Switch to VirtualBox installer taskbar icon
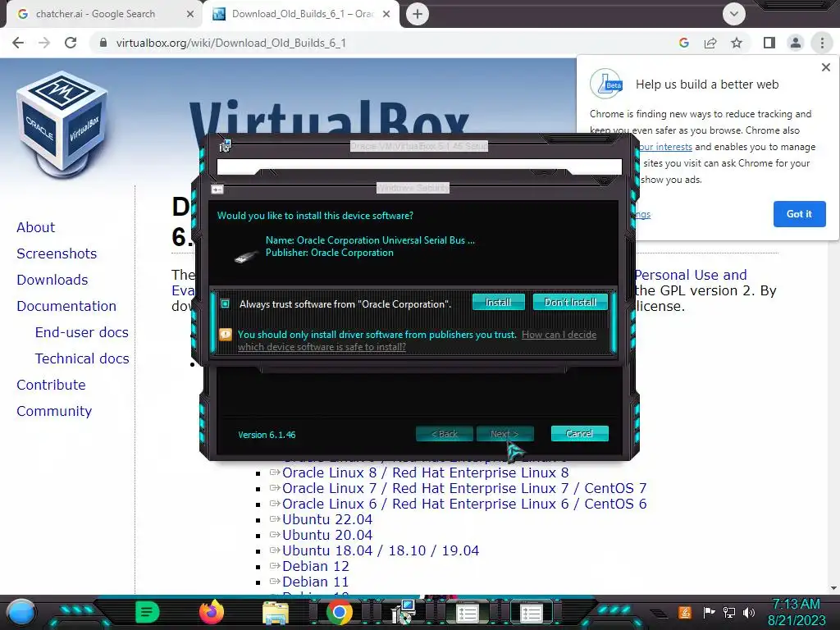The image size is (840, 630). [x=403, y=612]
